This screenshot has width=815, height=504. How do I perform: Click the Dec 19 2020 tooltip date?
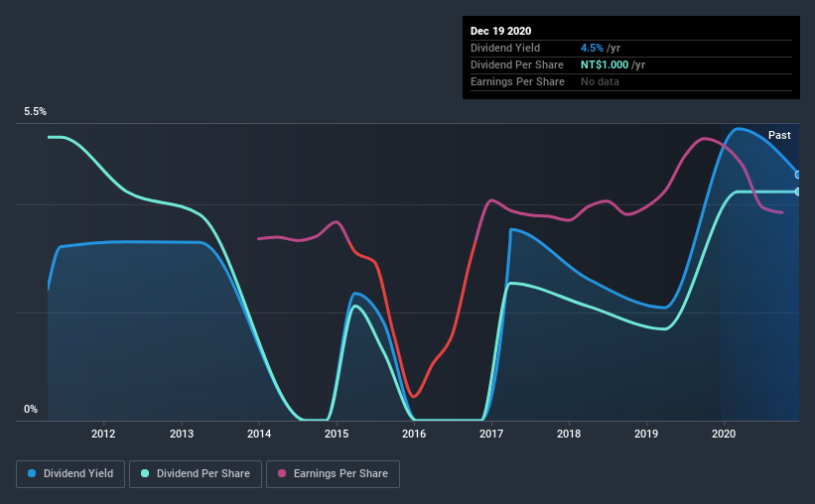tap(500, 31)
